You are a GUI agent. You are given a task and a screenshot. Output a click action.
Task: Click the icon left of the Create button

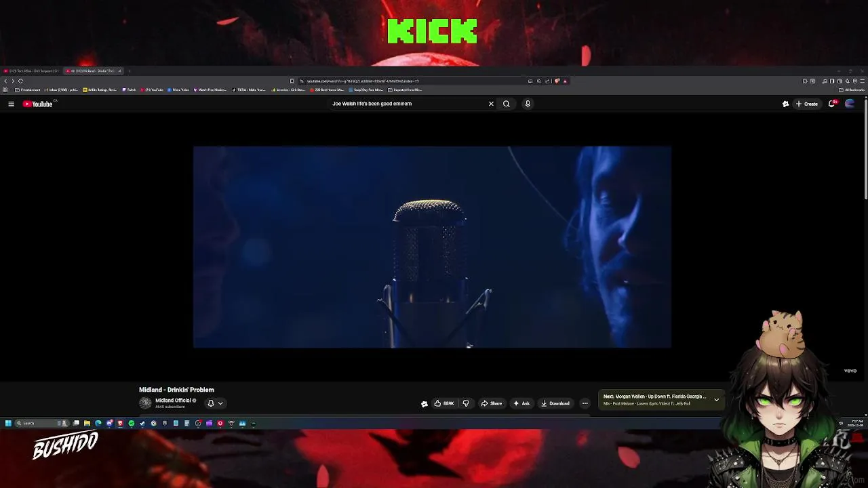(785, 104)
